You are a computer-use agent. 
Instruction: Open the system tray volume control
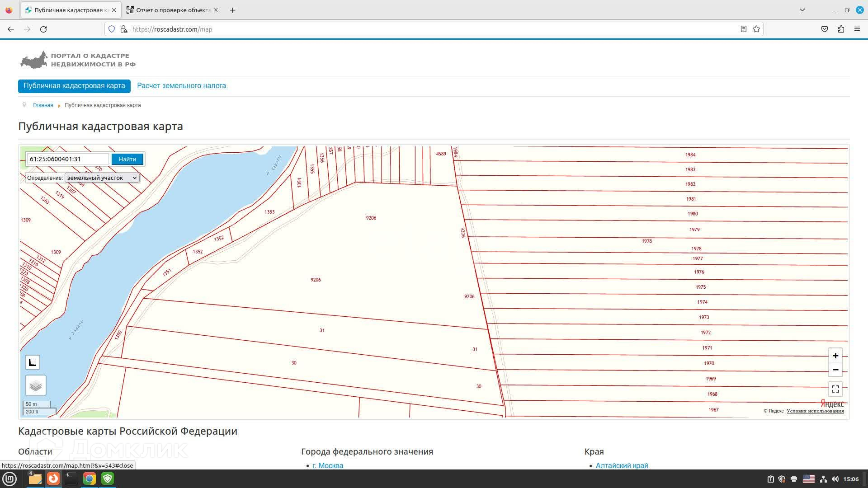(835, 479)
